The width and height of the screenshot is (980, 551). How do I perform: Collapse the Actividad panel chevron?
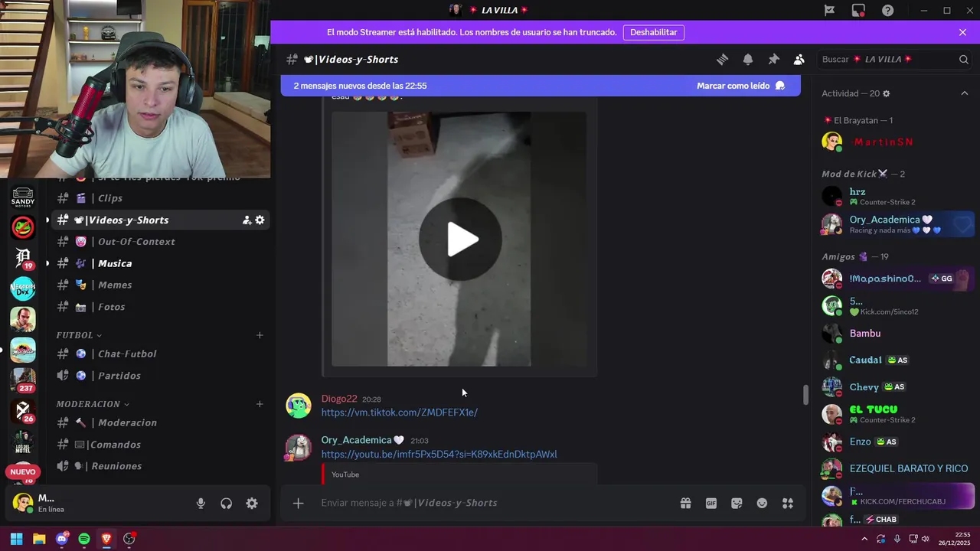(x=965, y=93)
